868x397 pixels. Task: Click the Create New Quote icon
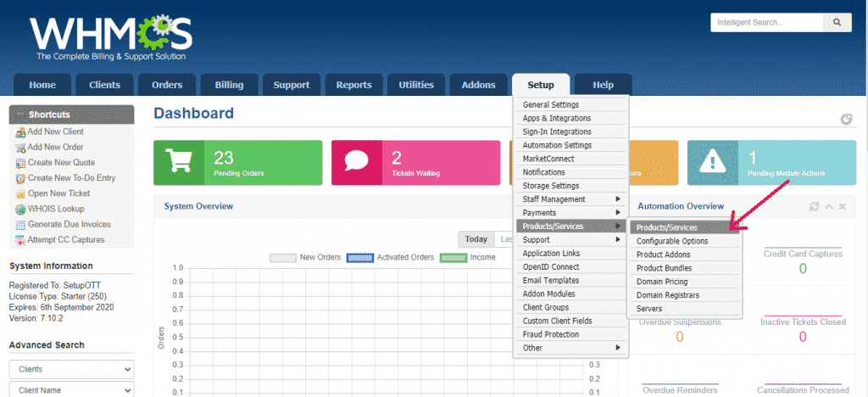coord(20,164)
